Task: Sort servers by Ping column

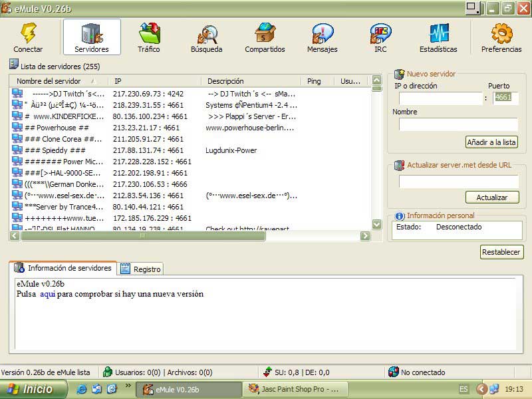Action: tap(317, 81)
